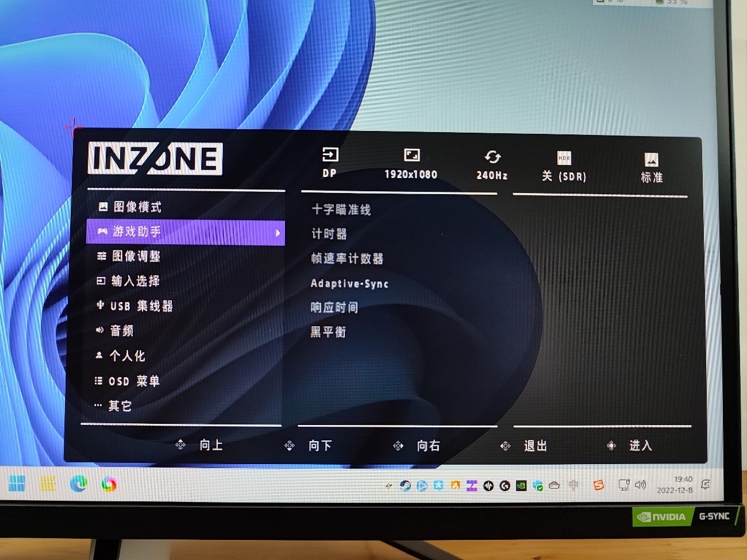747x560 pixels.
Task: Open the Windows Start menu
Action: pyautogui.click(x=17, y=484)
